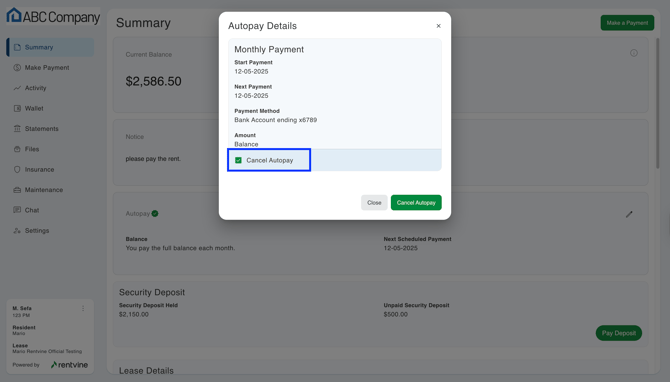Click the Summary document icon
Screen dimensions: 670x382
(17, 47)
